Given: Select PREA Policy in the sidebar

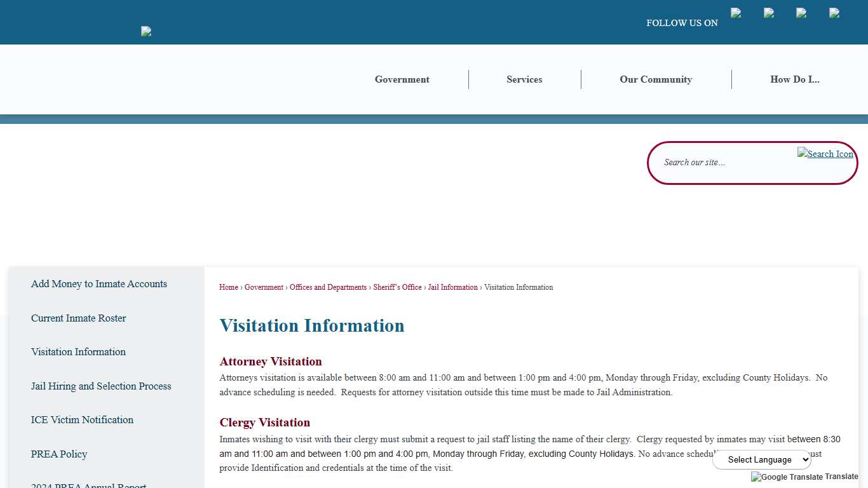Looking at the screenshot, I should (59, 454).
